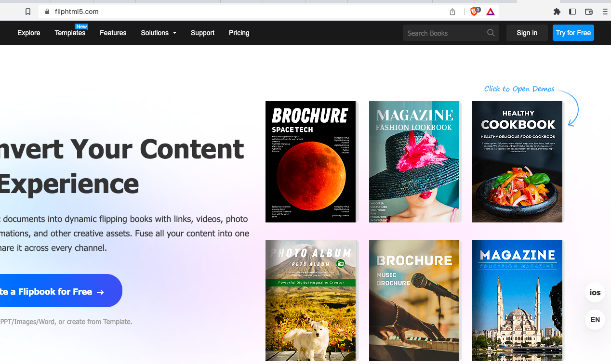Focus the Search Books field
Image resolution: width=611 pixels, height=364 pixels.
coord(451,33)
